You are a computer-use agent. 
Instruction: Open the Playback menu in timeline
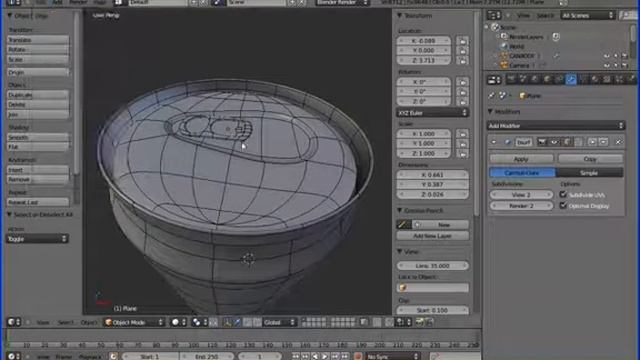point(90,357)
